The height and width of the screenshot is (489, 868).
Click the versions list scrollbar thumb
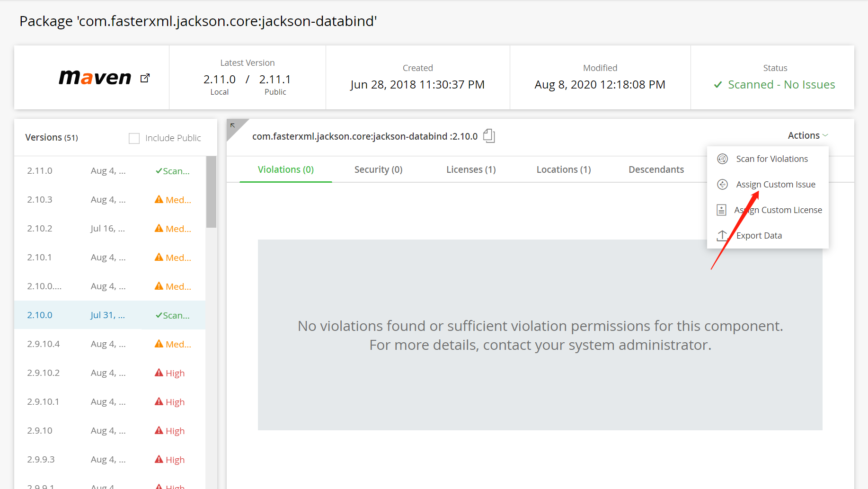(211, 192)
